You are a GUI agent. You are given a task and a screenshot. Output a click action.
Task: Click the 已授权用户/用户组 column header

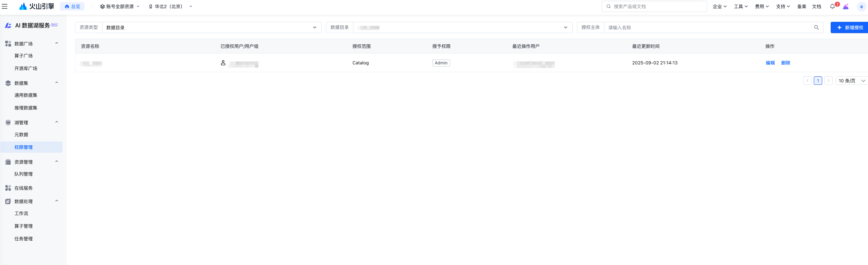(x=239, y=46)
